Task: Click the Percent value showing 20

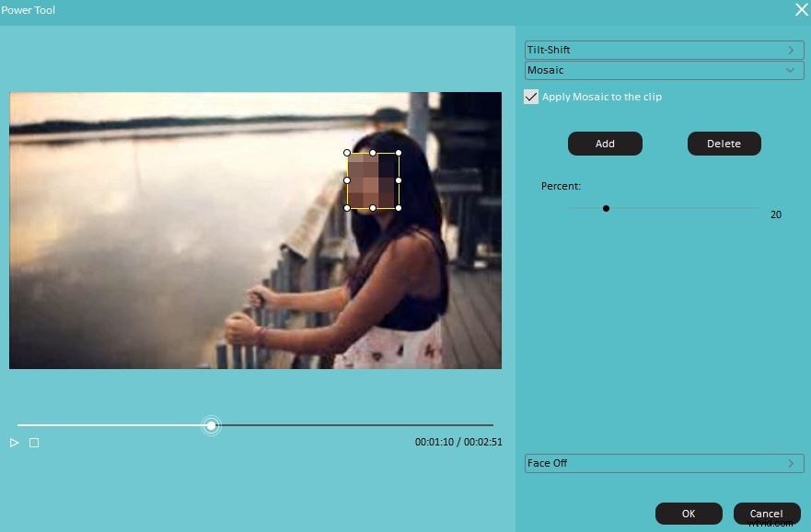Action: pyautogui.click(x=776, y=214)
